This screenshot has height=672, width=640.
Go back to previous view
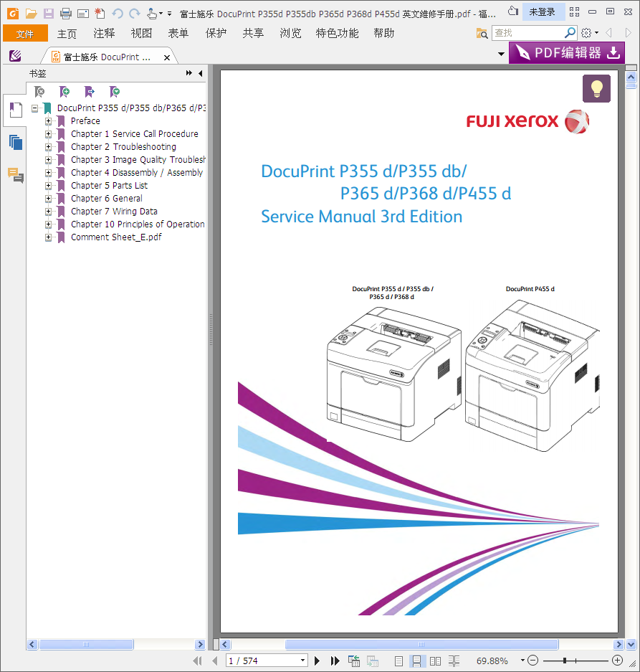(x=353, y=661)
